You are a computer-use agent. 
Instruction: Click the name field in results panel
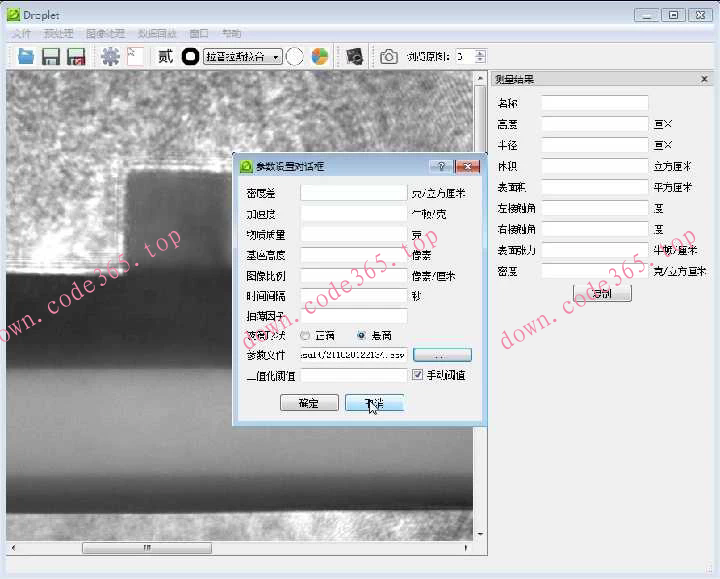point(594,103)
